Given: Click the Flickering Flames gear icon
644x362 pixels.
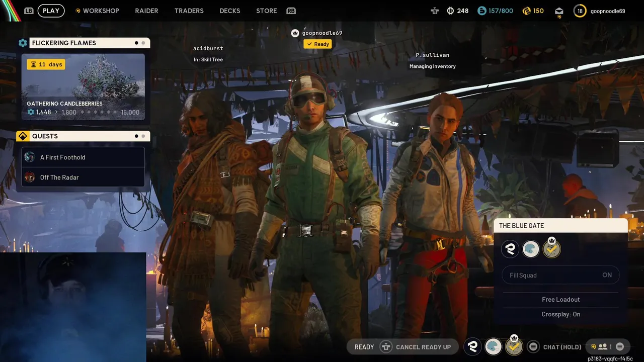Looking at the screenshot, I should (x=23, y=43).
